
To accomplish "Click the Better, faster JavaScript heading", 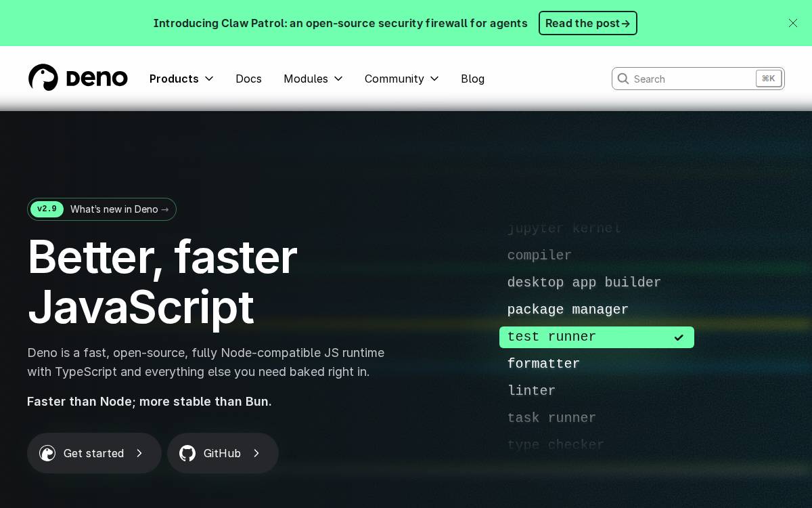I will [162, 282].
